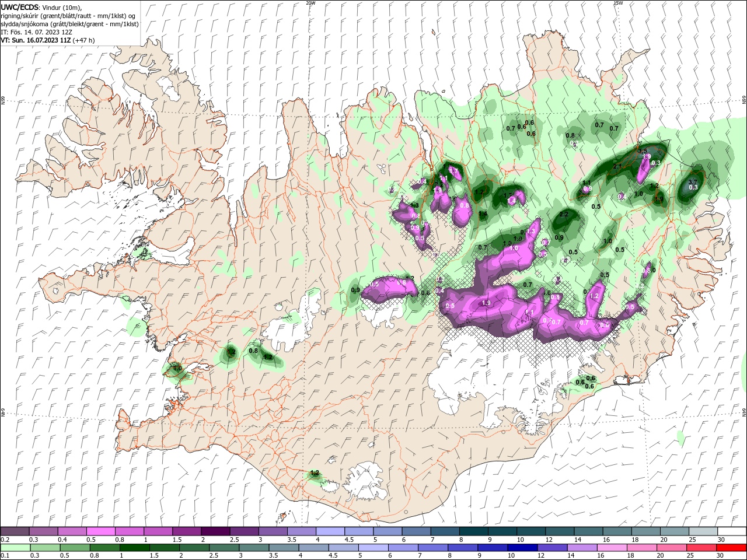Click the 'IT: Fös. 14. 07. 2023 12Z' line

click(x=36, y=32)
